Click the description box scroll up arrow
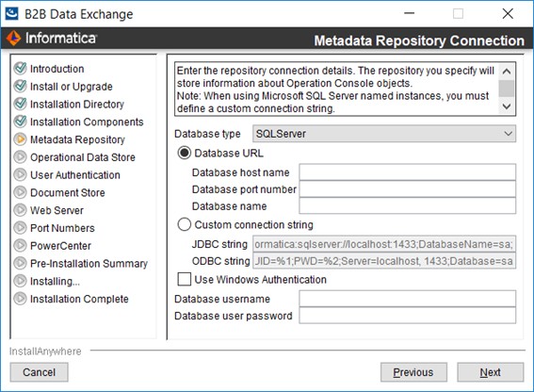This screenshot has height=392, width=534. pos(507,72)
